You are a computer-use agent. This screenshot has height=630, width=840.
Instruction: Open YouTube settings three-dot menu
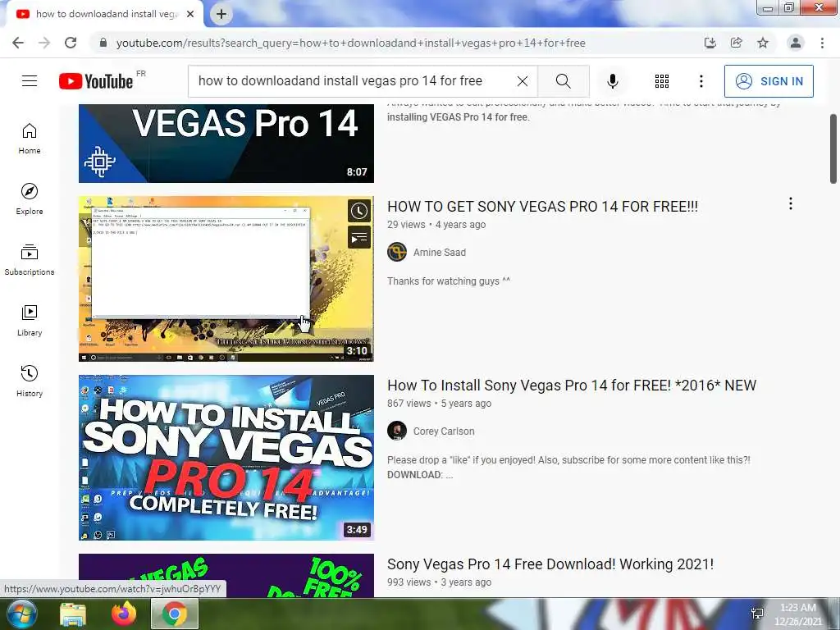click(x=701, y=81)
